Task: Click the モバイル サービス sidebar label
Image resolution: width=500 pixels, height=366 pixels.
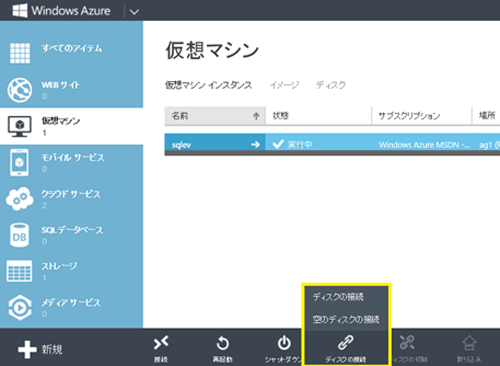Action: point(73,158)
